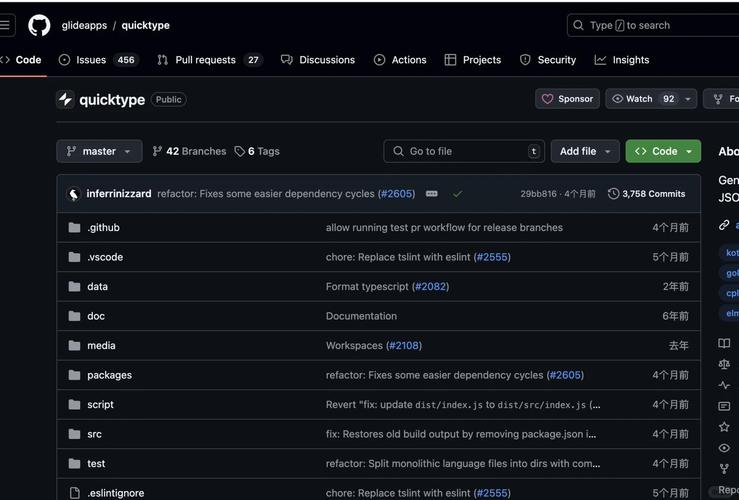Open the quicktype breadcrumb link

146,25
